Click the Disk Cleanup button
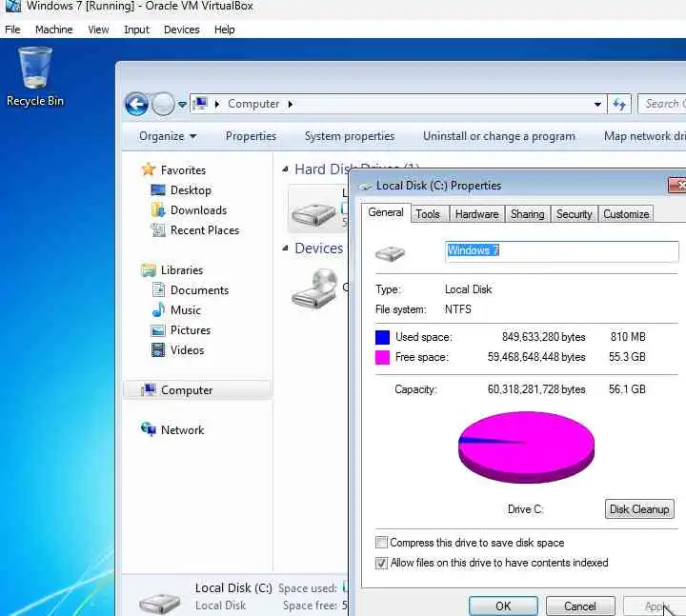 [x=639, y=509]
